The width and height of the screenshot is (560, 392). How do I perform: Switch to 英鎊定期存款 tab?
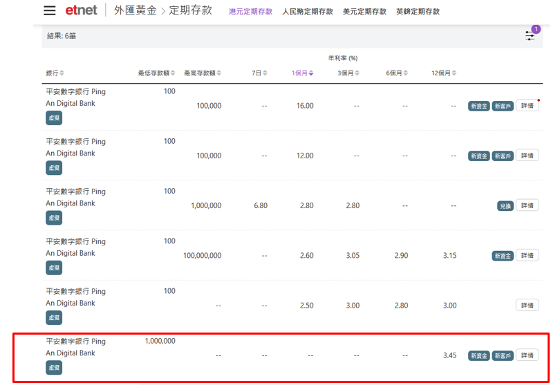[418, 12]
